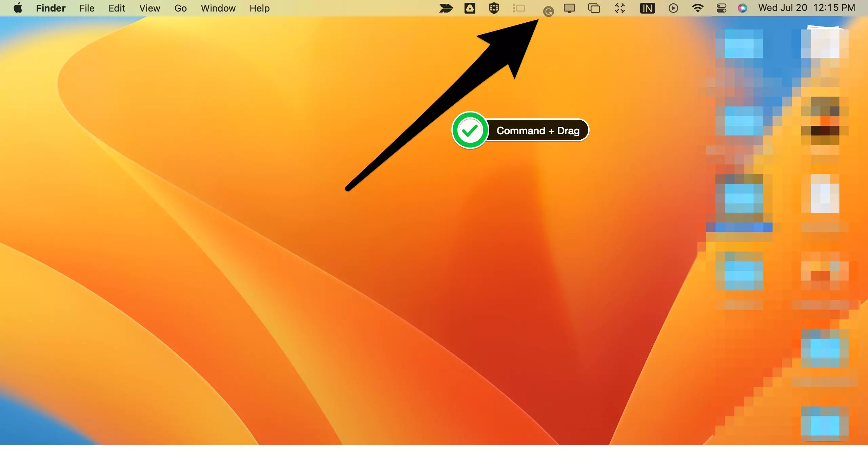Image resolution: width=868 pixels, height=459 pixels.
Task: Click the Shareshot arrow menu bar icon
Action: 446,8
